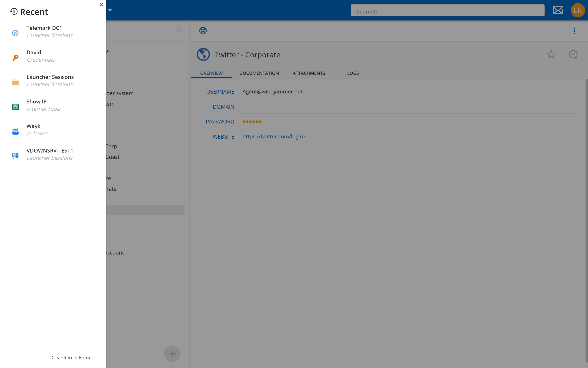This screenshot has height=368, width=588.
Task: Click the Launcher Sessions folder icon
Action: click(15, 82)
